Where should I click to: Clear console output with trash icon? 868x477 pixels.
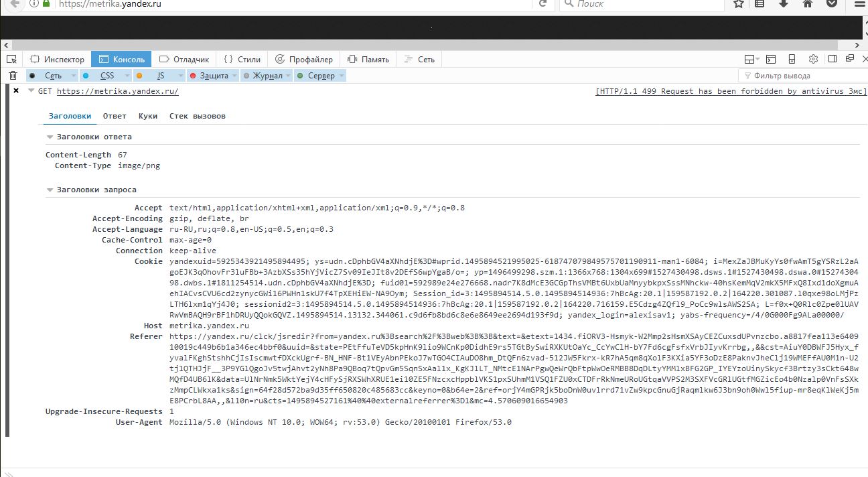point(13,76)
